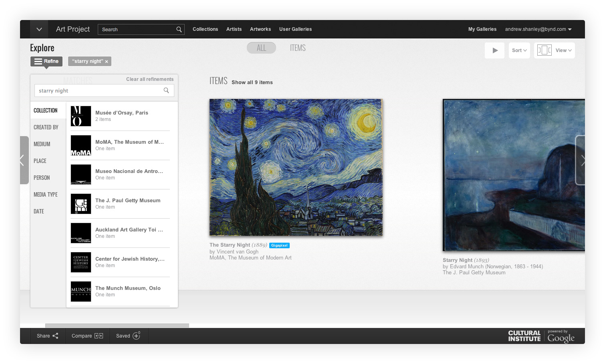This screenshot has width=607, height=364.
Task: Click the magnifier icon in top search bar
Action: point(179,29)
